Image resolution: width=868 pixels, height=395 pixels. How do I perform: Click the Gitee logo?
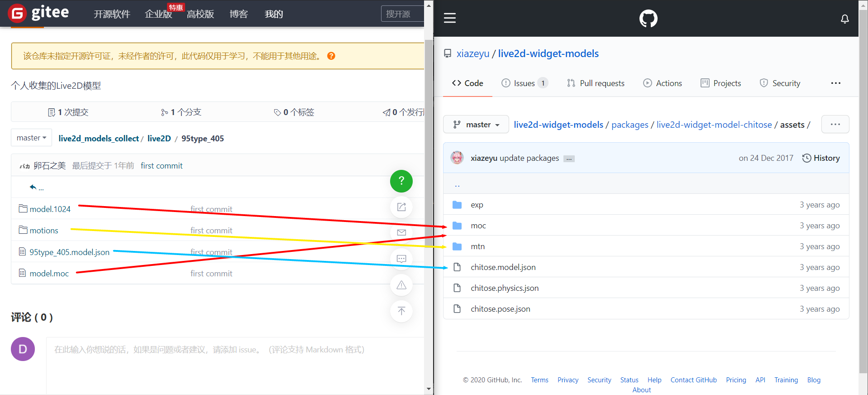tap(38, 13)
